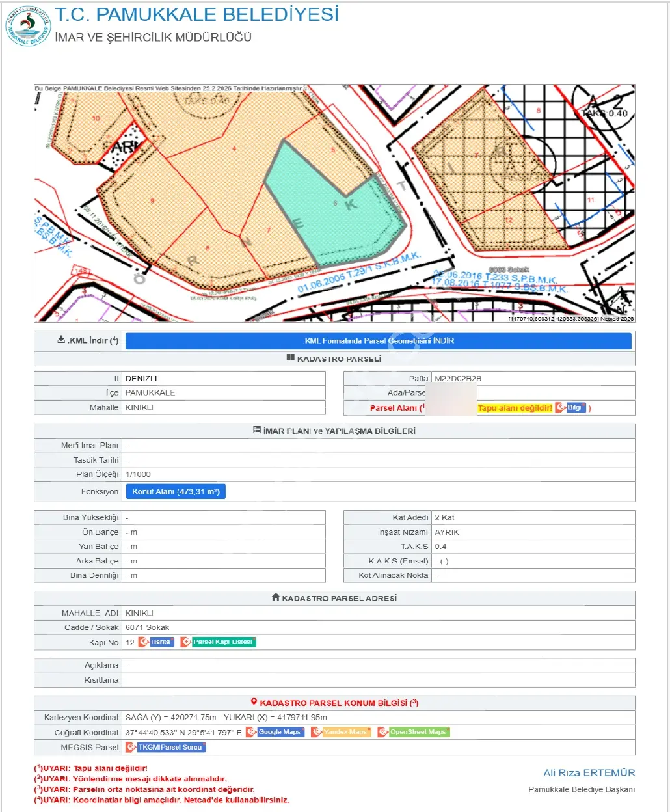This screenshot has height=812, width=670.
Task: Click the TKGM Parsel Sorgu button
Action: click(x=165, y=747)
